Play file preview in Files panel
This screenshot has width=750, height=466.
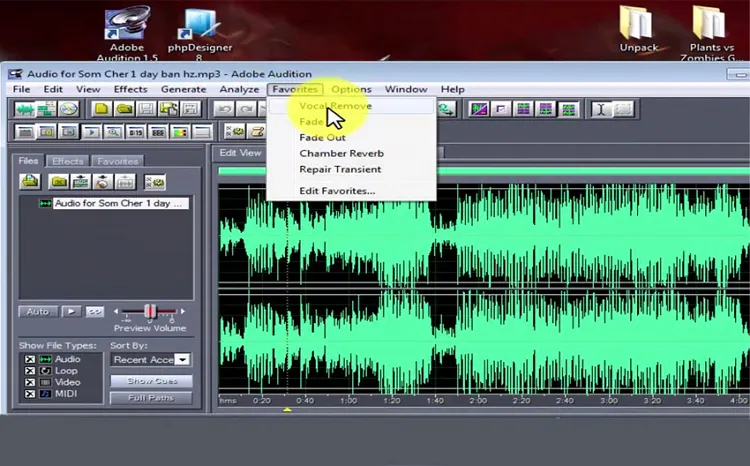point(71,311)
